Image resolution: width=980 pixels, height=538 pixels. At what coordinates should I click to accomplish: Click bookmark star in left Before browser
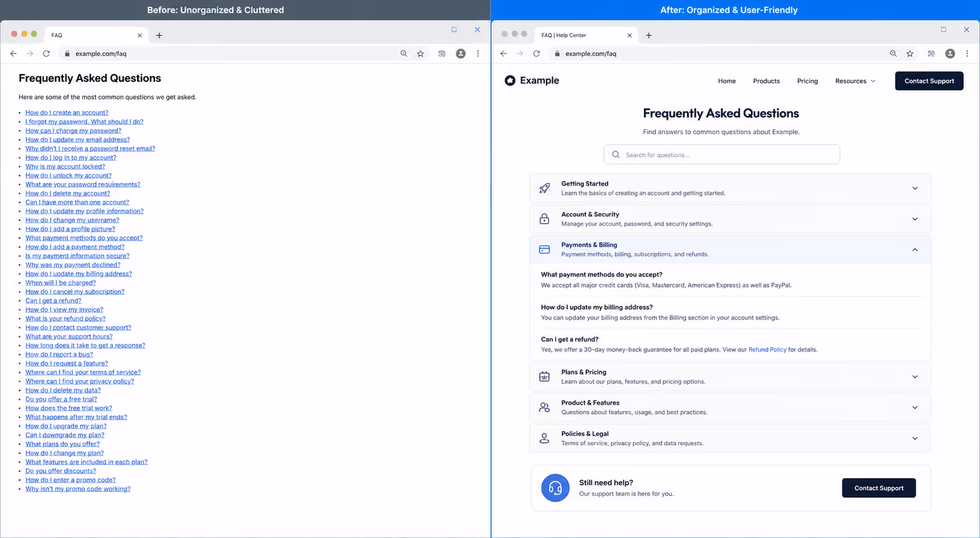point(421,53)
